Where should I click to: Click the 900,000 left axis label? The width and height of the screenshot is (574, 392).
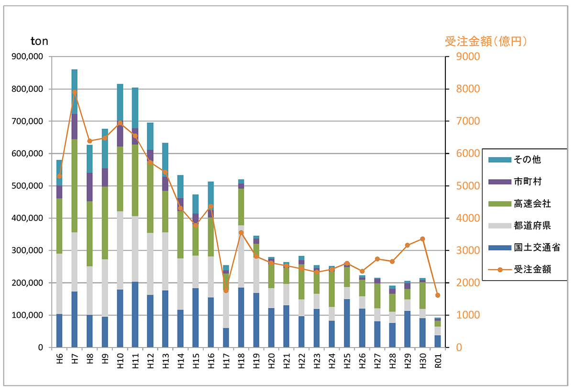[27, 56]
